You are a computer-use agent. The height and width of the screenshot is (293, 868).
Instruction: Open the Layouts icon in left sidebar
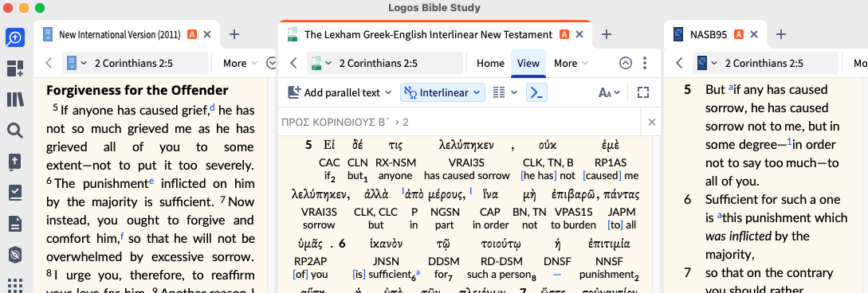pyautogui.click(x=15, y=68)
